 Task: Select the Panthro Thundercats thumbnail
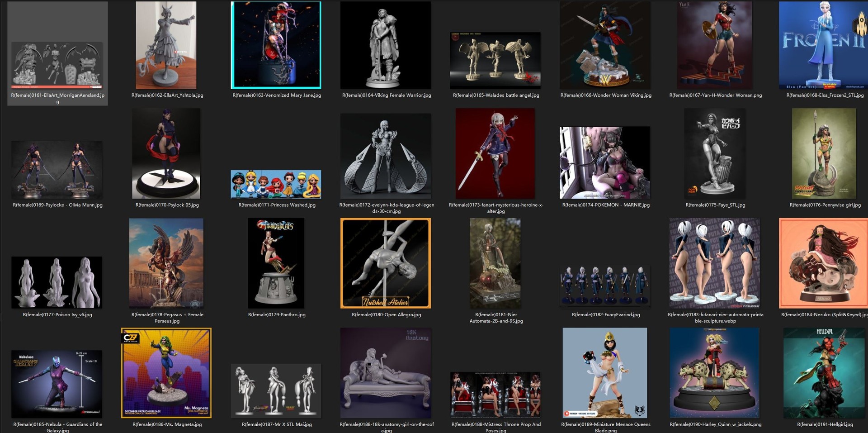(x=276, y=263)
